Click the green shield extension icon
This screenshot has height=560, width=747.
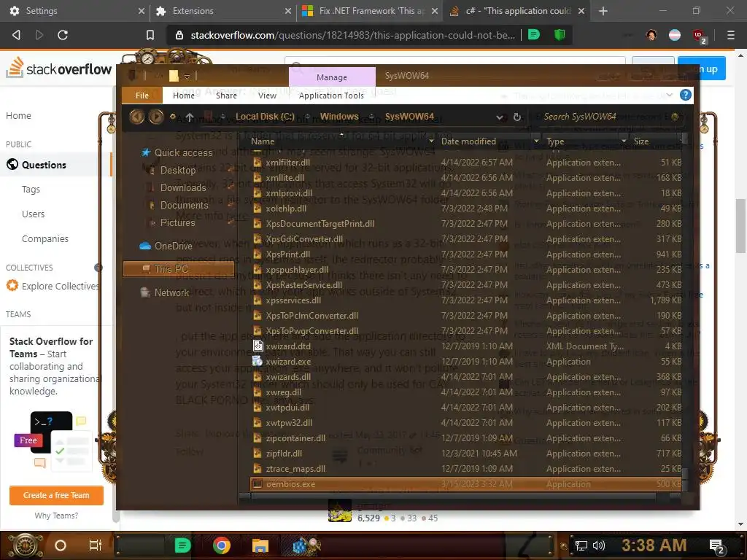(560, 35)
